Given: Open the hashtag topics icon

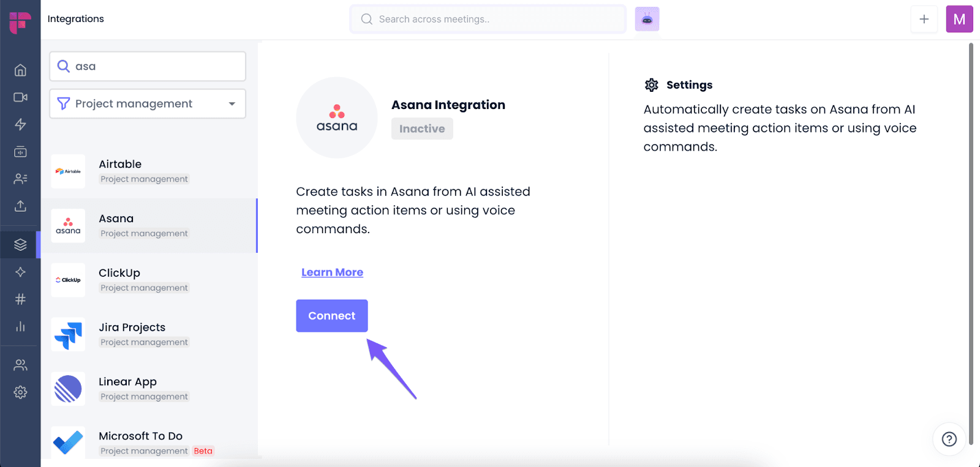Looking at the screenshot, I should pyautogui.click(x=20, y=299).
